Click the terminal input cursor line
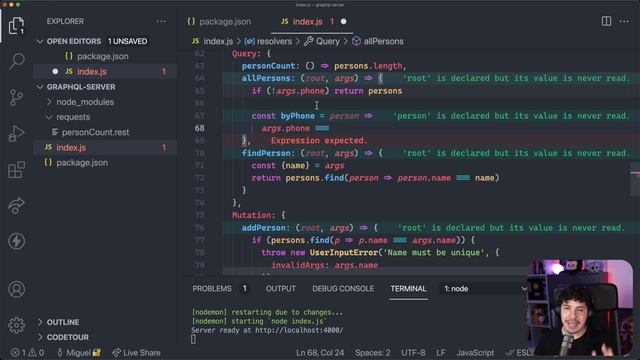 click(193, 339)
